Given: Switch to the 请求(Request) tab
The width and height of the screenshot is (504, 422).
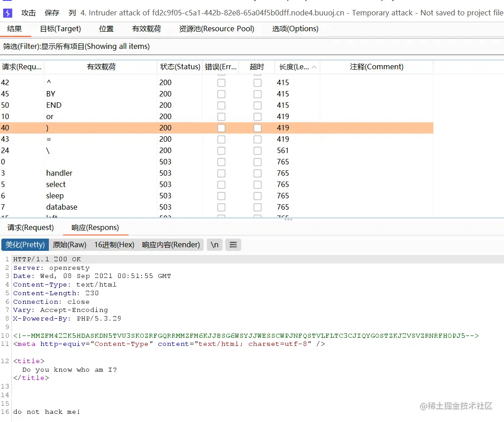Looking at the screenshot, I should (30, 228).
